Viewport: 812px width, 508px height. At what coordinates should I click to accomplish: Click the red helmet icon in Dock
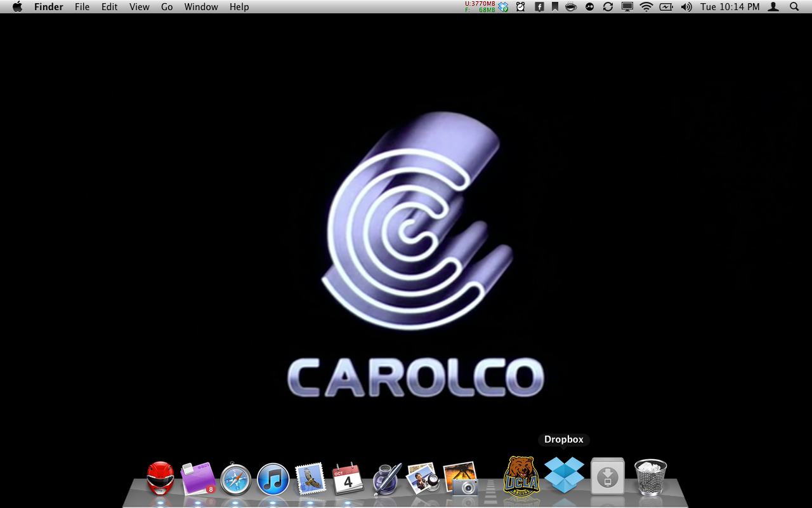pos(160,479)
